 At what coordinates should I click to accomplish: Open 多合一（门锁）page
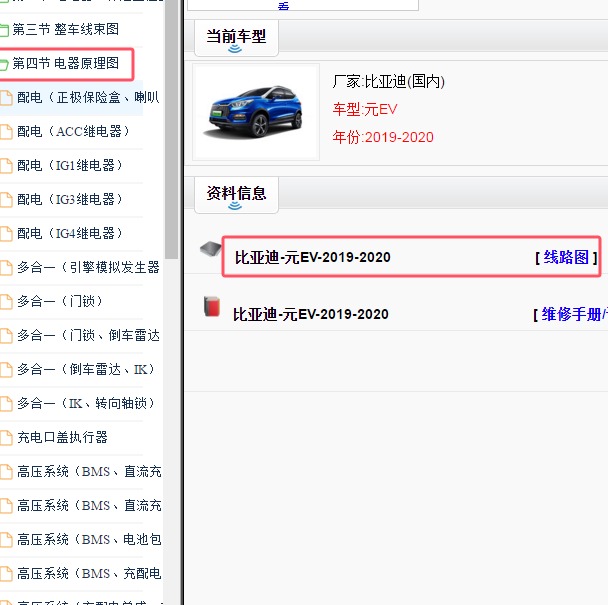pyautogui.click(x=60, y=301)
